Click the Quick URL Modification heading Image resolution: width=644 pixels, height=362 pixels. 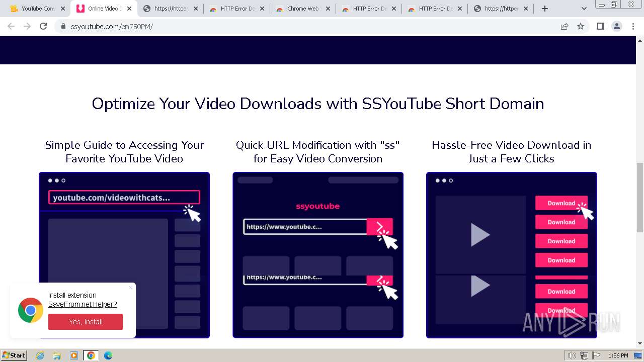(x=318, y=152)
